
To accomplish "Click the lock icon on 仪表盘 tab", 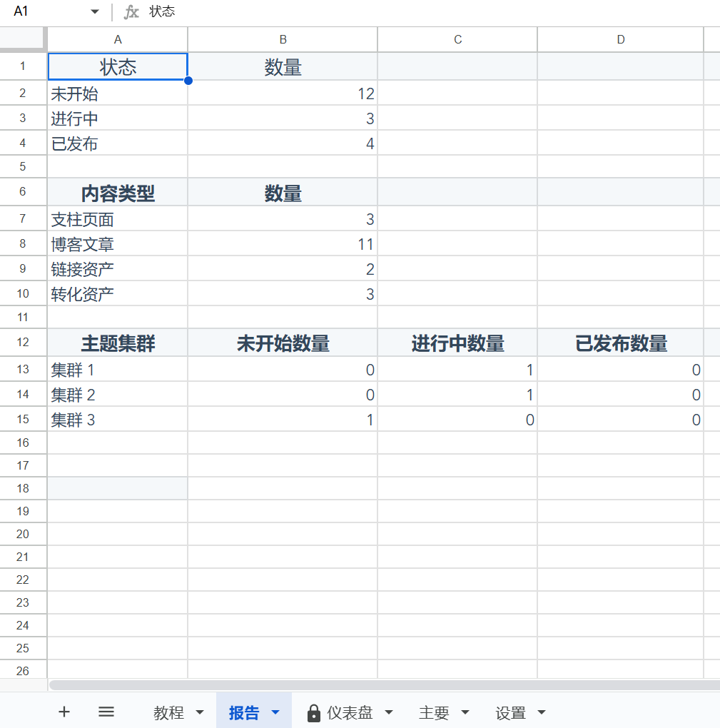I will click(x=313, y=713).
